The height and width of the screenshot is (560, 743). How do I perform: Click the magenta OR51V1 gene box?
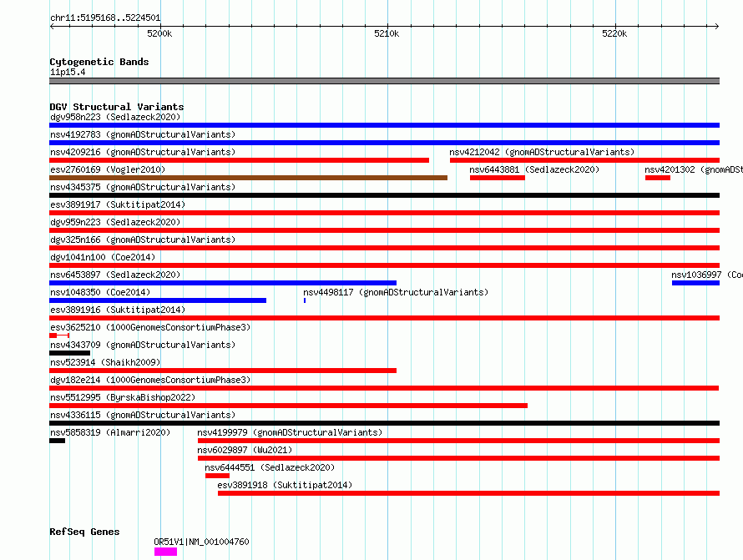[165, 552]
